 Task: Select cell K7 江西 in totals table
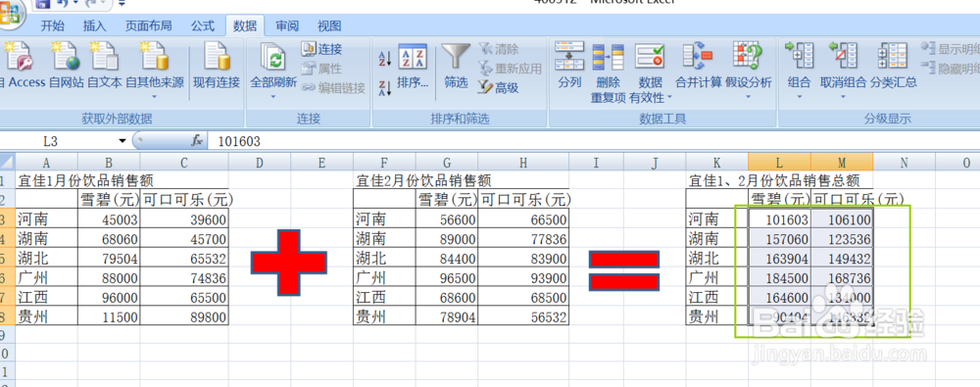click(x=717, y=298)
